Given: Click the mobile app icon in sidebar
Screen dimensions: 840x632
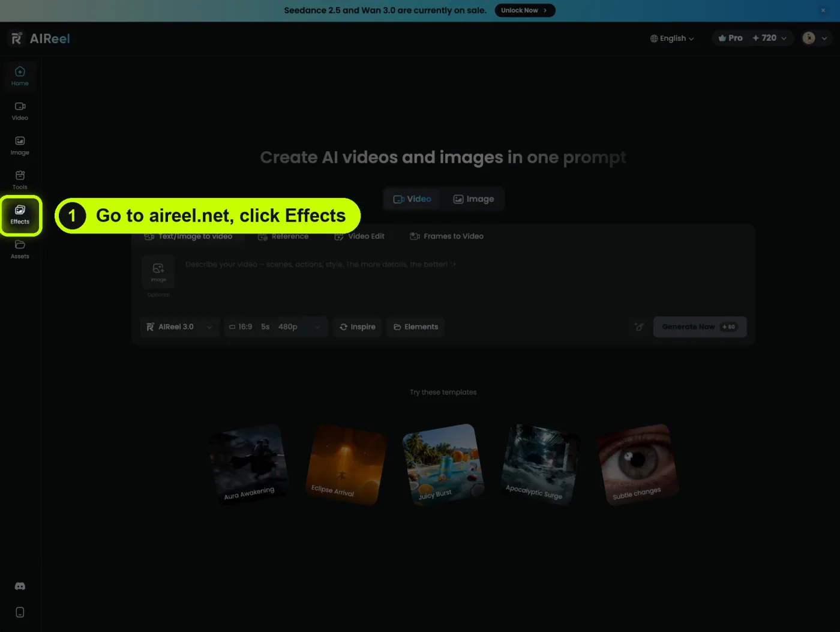Looking at the screenshot, I should (x=20, y=612).
